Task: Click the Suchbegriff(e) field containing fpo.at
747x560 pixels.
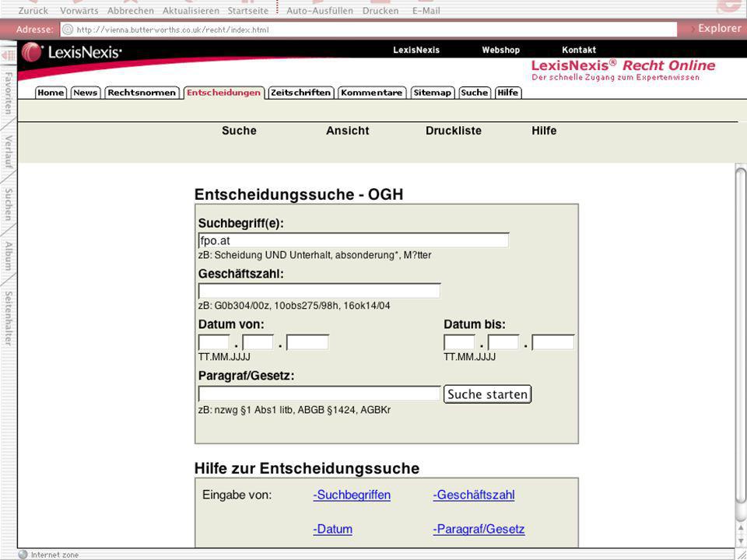Action: [x=353, y=240]
